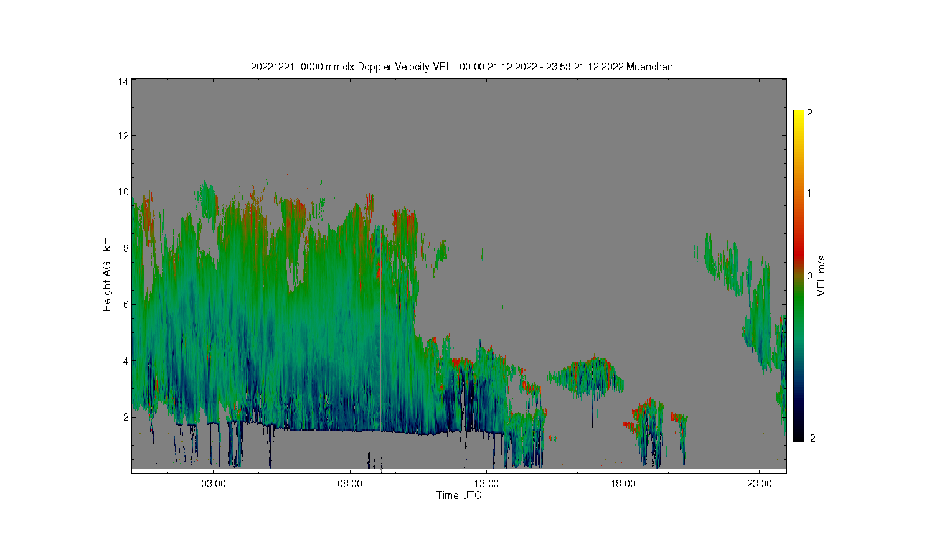The height and width of the screenshot is (560, 934).
Task: Click the height tick label '8'
Action: 126,248
